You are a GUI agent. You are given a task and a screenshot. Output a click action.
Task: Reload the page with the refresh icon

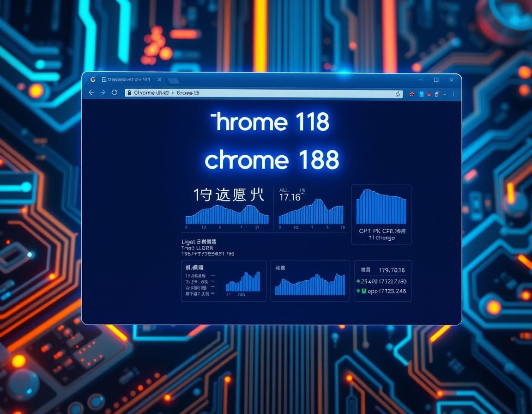point(115,92)
